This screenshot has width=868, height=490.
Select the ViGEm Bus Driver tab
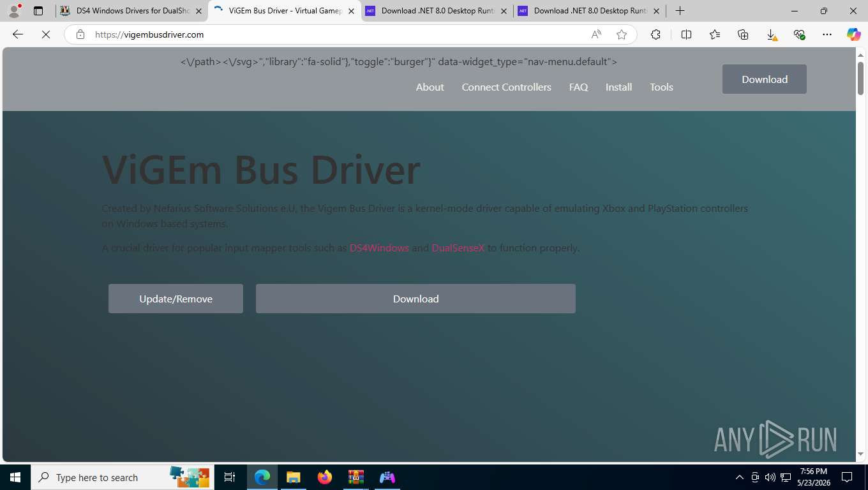[285, 11]
